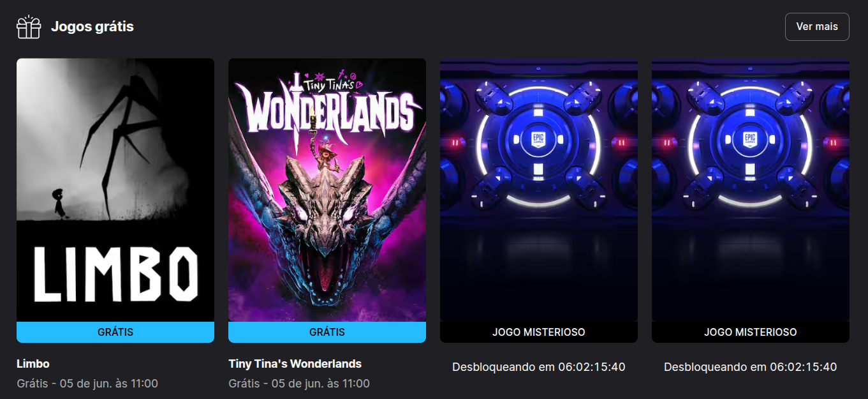Open the Ver mais button

pos(817,27)
